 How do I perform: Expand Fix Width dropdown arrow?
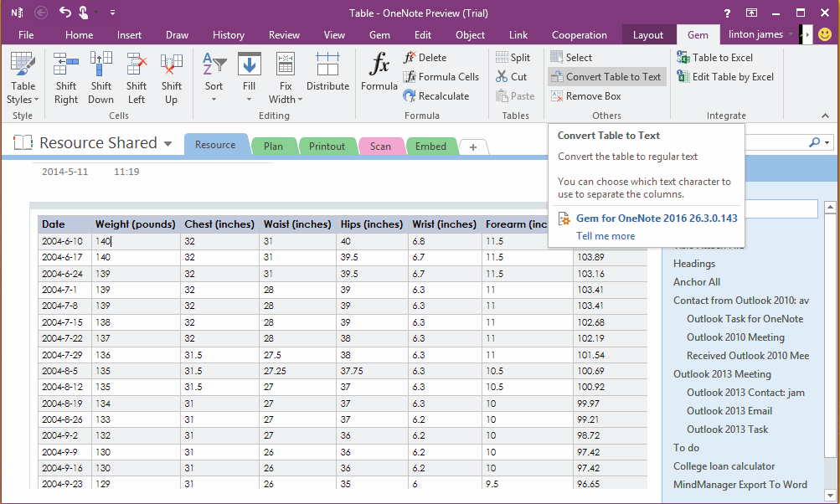[300, 100]
